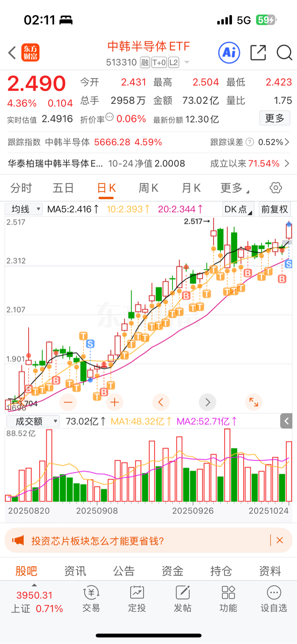
Task: Tap the tallest red volume bar near 20250820
Action: 49,465
